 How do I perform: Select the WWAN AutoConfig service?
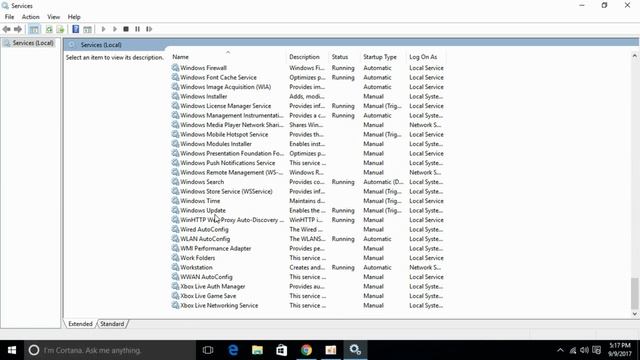pyautogui.click(x=206, y=277)
